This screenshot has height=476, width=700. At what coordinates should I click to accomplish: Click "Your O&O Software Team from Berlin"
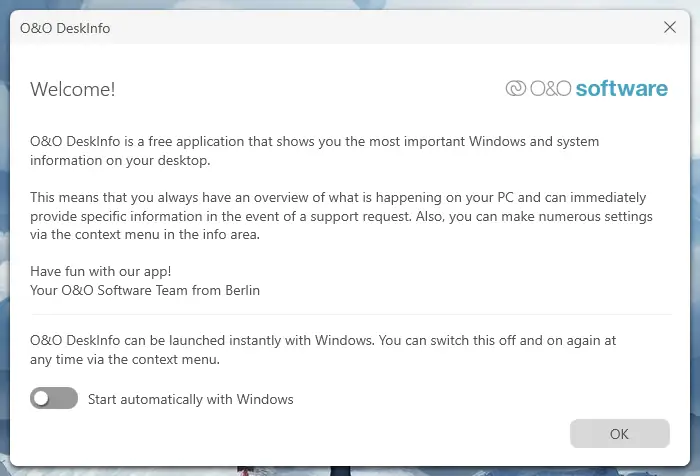[145, 291]
